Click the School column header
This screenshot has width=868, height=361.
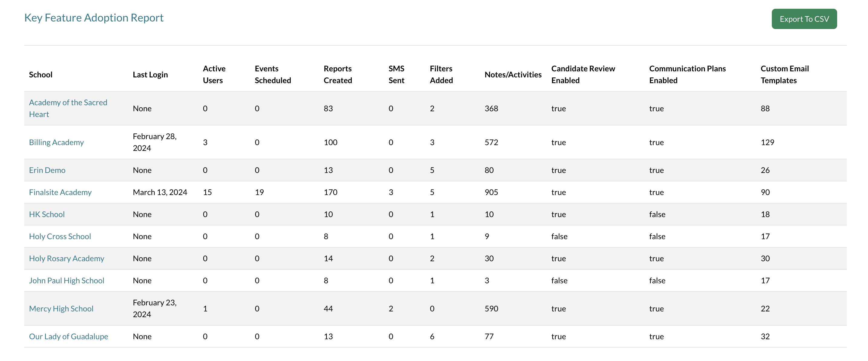[41, 75]
